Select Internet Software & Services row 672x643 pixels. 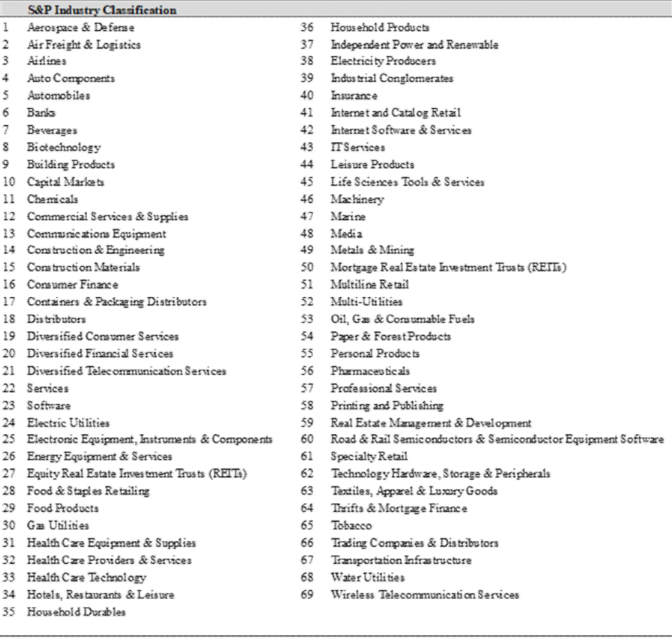tap(401, 130)
